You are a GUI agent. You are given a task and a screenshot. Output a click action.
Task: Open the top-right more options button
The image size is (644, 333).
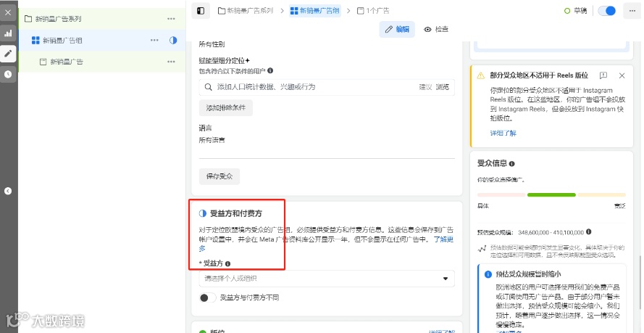632,11
